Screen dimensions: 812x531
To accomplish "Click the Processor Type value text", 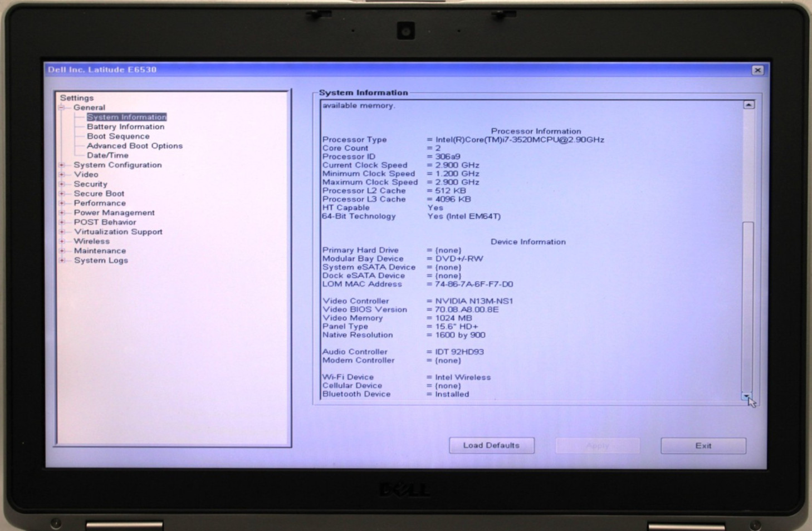I will 520,140.
